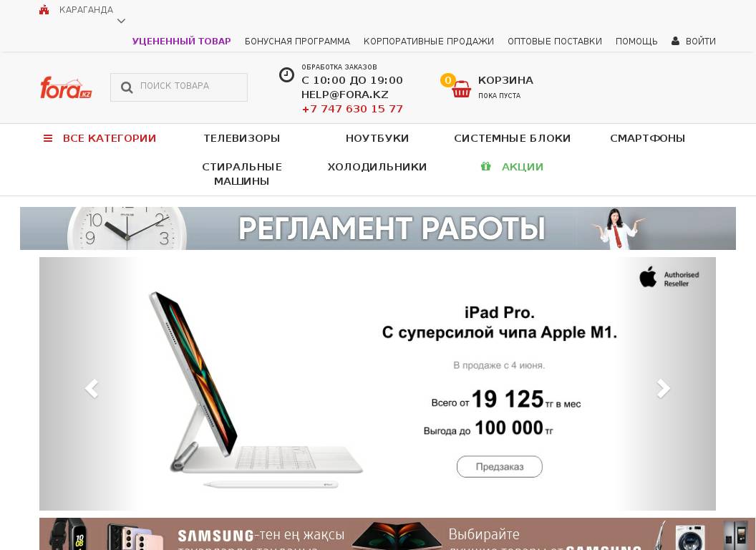The width and height of the screenshot is (756, 550).
Task: Click the user icon beside Войти
Action: coord(675,41)
